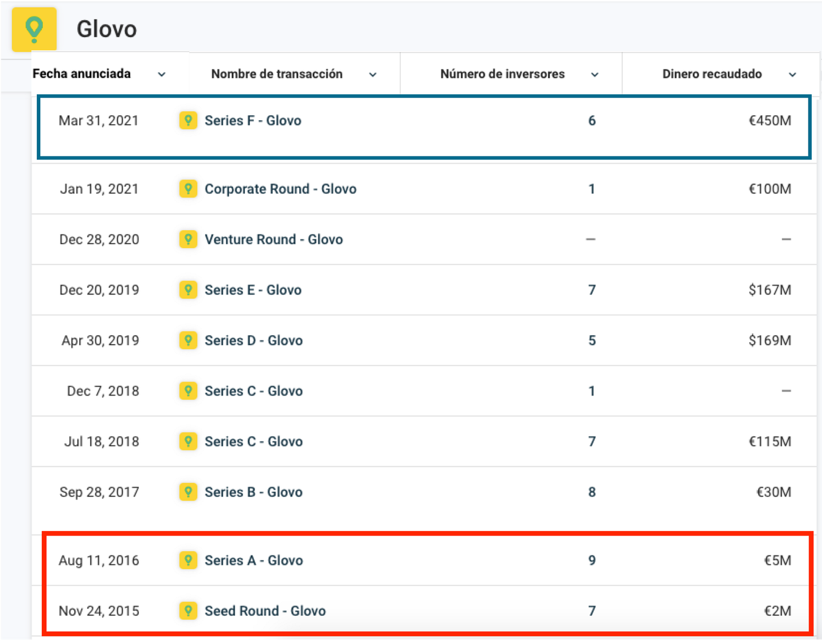The width and height of the screenshot is (822, 644).
Task: Click the €2M amount
Action: click(778, 611)
